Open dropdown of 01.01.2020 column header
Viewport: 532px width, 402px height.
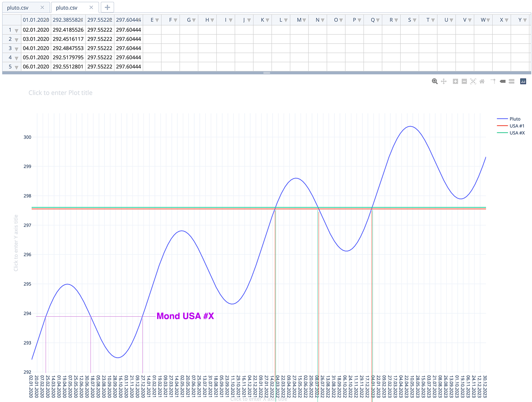point(47,20)
